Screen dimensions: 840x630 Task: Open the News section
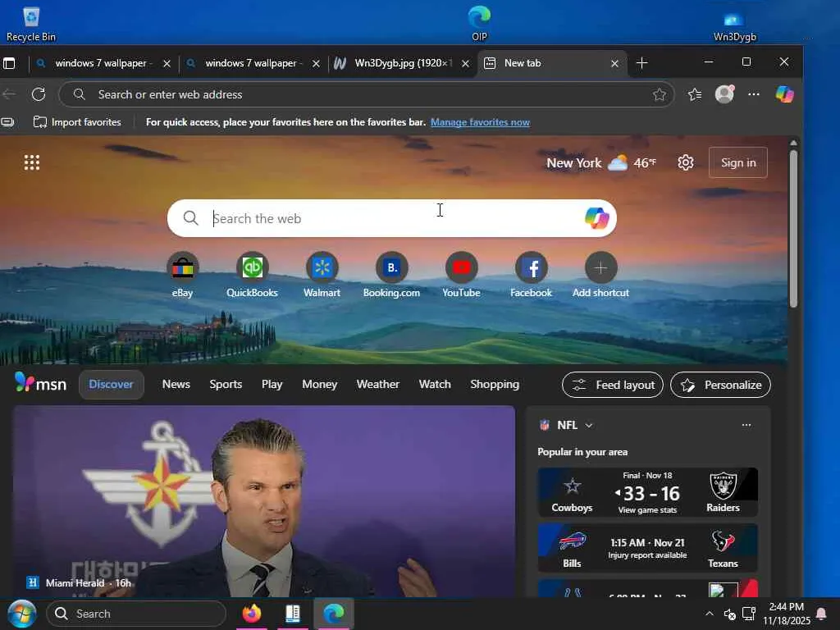tap(176, 384)
